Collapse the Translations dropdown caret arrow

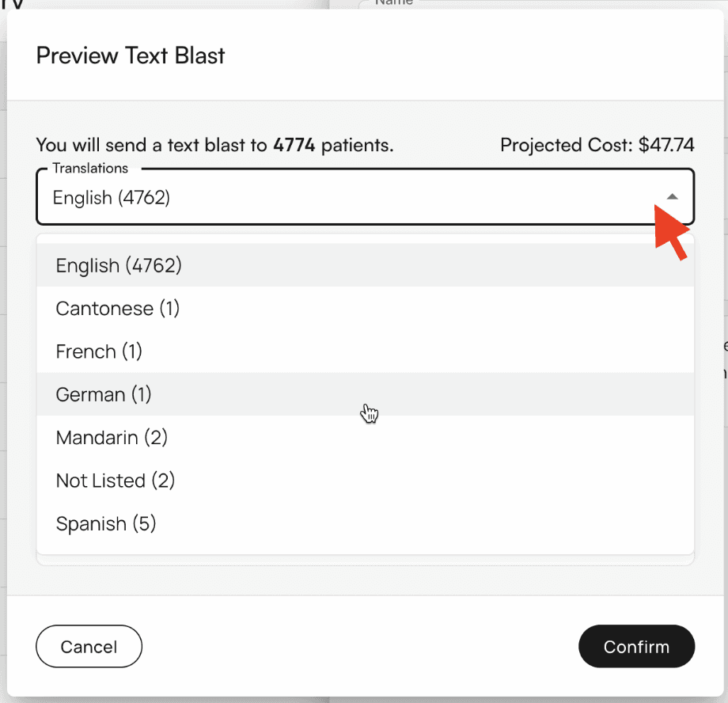click(x=672, y=196)
